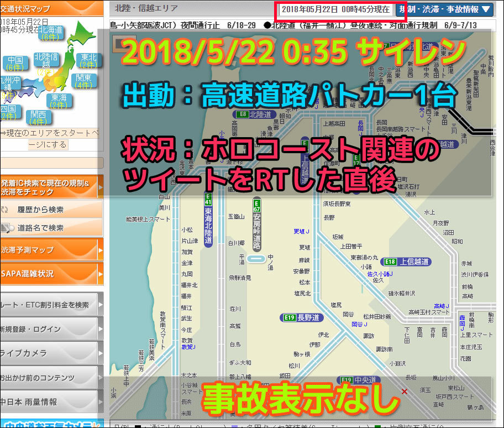Click 能美根上スマート interchange label
The height and width of the screenshot is (428, 504).
[148, 220]
